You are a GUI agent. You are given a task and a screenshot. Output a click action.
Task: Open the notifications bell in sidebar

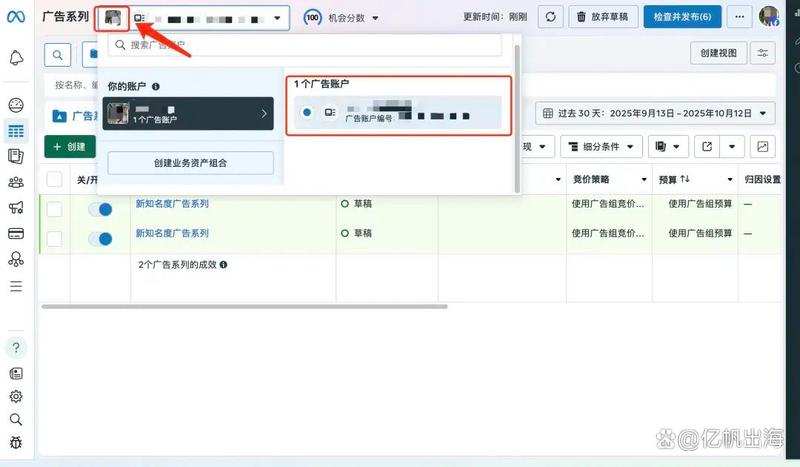(16, 59)
